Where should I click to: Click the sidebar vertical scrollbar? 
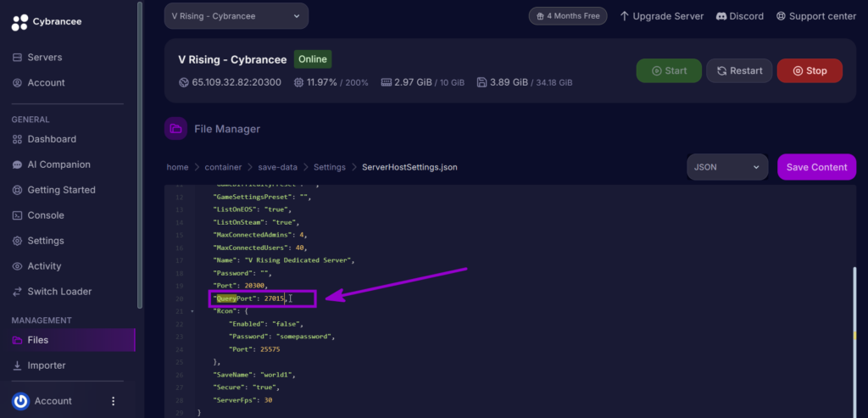tap(140, 155)
